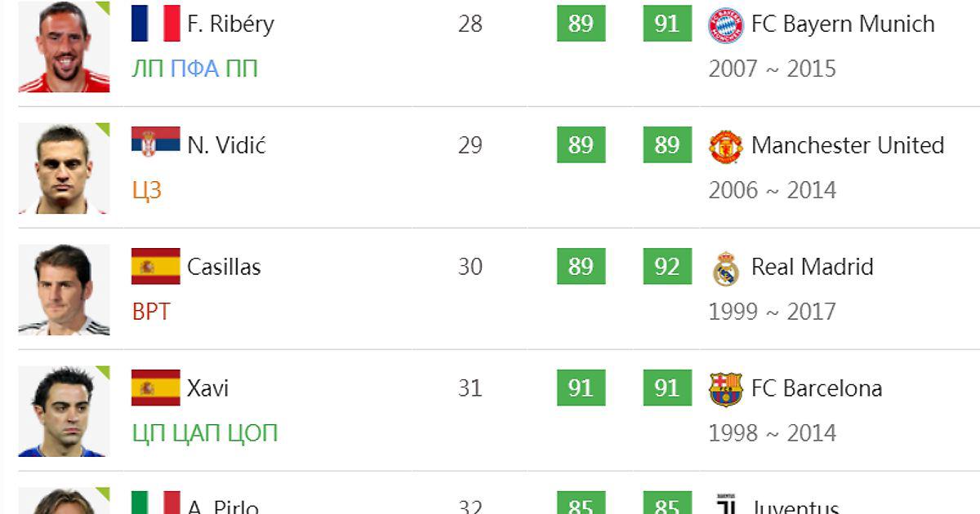Open the Xavi name link
The image size is (980, 514).
[207, 388]
